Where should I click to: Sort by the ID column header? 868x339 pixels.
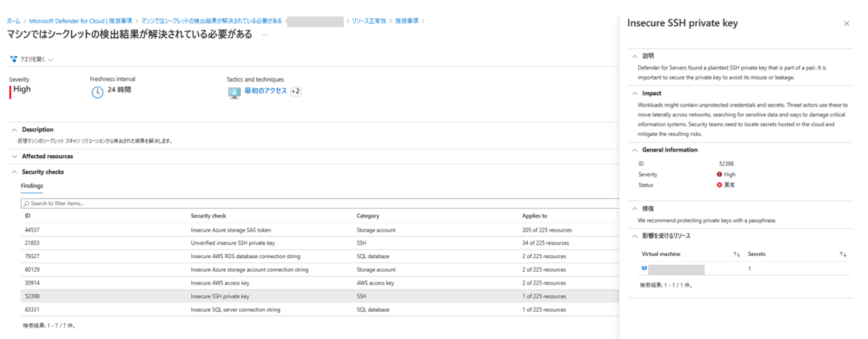click(x=27, y=216)
